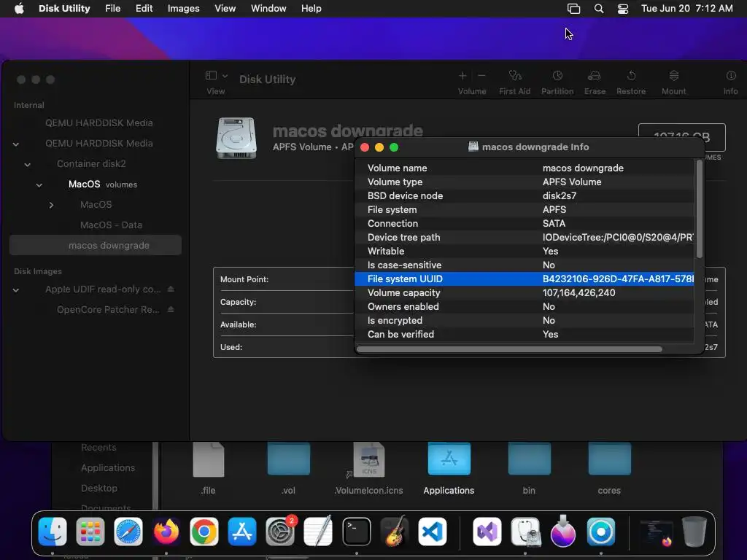The image size is (747, 560).
Task: Click the Erase toolbar icon
Action: [594, 76]
